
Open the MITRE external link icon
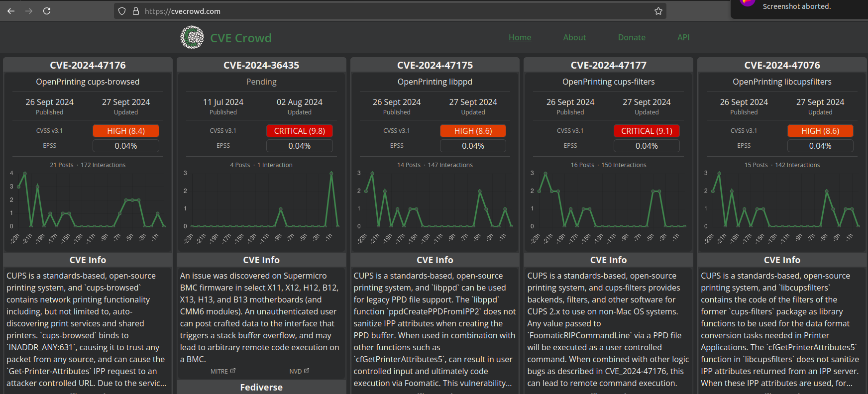(x=233, y=371)
